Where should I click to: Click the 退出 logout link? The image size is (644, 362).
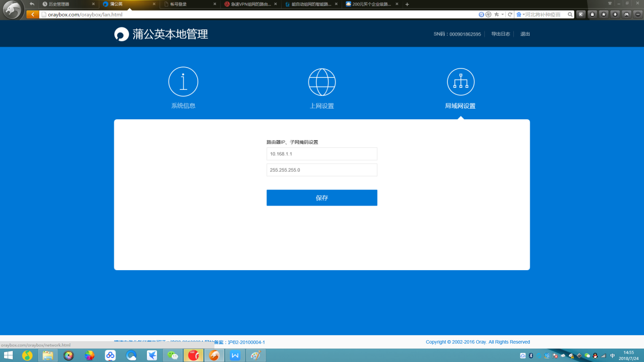click(525, 34)
